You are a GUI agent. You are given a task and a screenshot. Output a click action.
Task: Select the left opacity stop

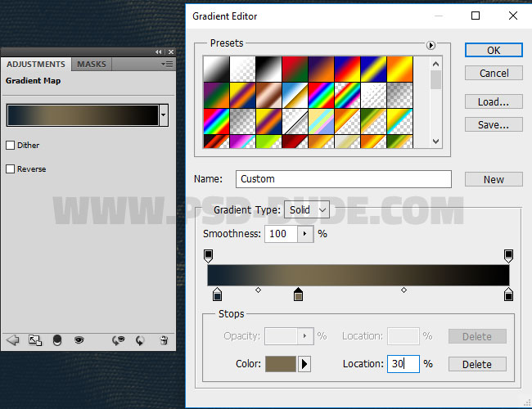(x=209, y=256)
